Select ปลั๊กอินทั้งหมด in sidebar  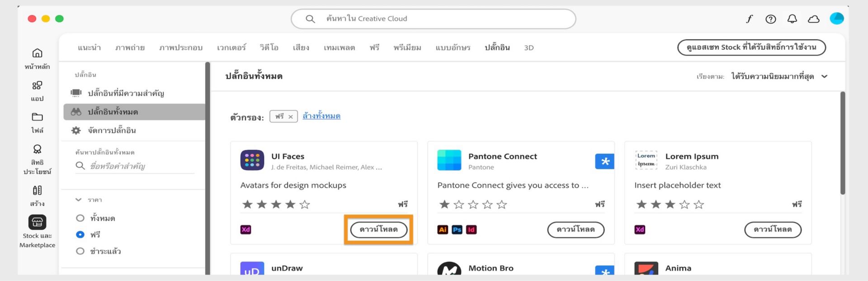coord(134,112)
